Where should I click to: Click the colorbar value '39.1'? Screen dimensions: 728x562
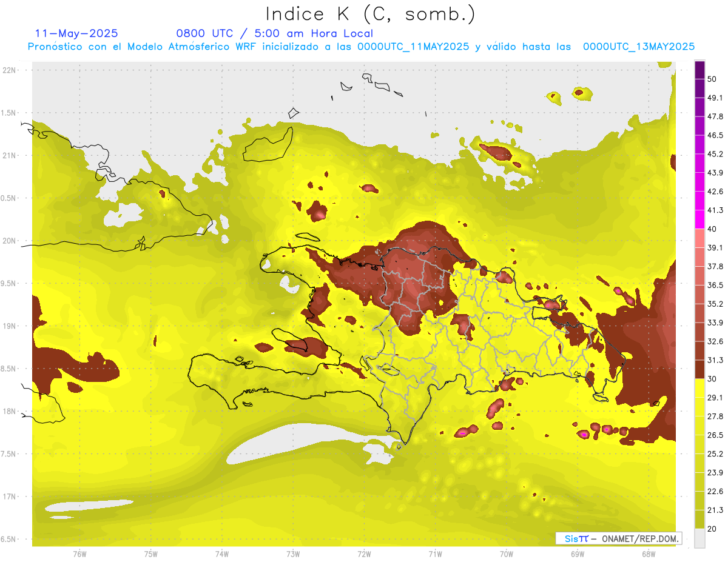point(715,248)
